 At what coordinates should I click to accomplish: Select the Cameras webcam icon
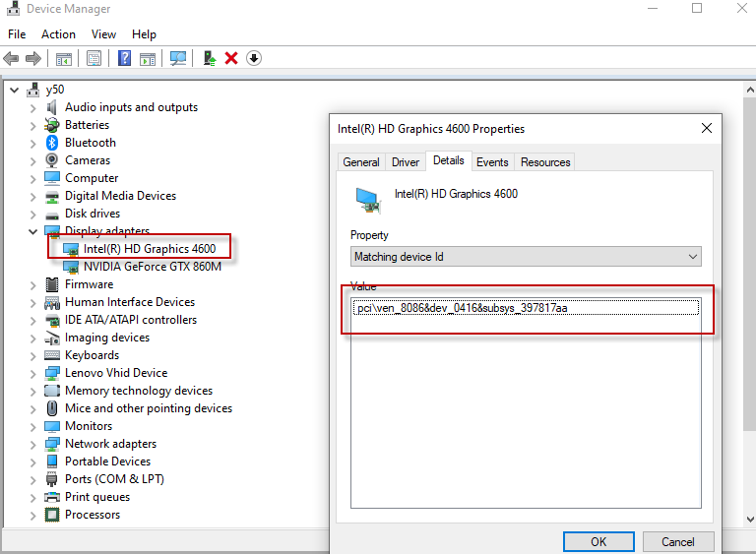pyautogui.click(x=51, y=160)
